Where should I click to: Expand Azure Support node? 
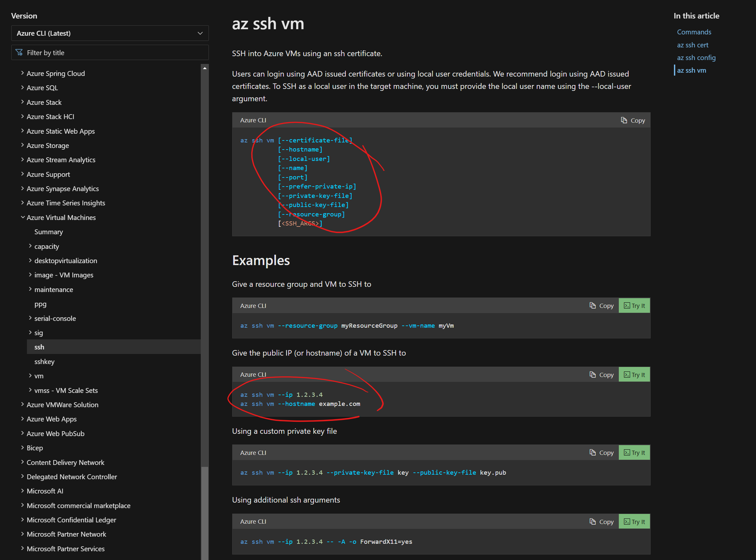22,174
